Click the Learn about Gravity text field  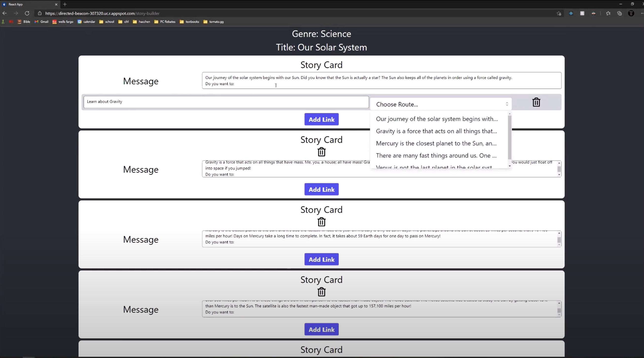(226, 102)
